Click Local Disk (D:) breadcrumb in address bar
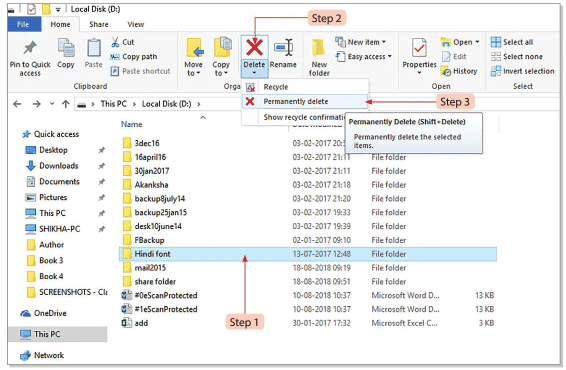 [x=166, y=104]
